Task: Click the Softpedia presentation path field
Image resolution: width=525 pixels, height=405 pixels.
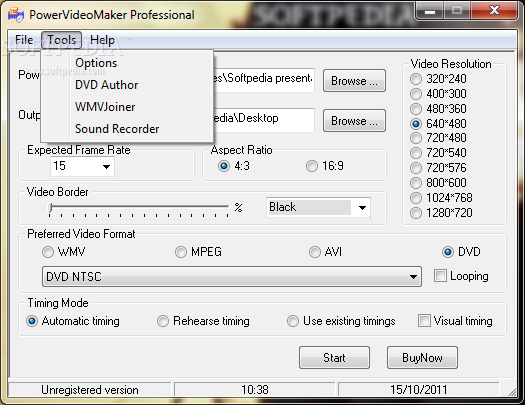Action: [263, 79]
